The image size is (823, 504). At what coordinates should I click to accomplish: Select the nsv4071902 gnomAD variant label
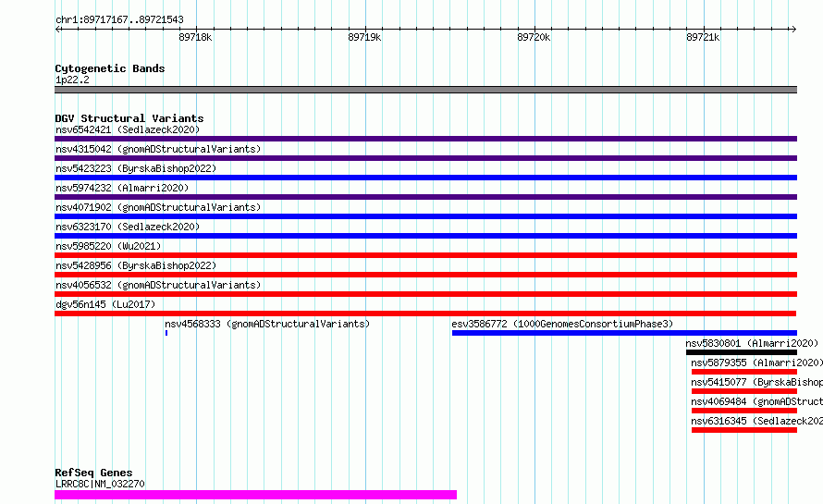click(x=158, y=207)
